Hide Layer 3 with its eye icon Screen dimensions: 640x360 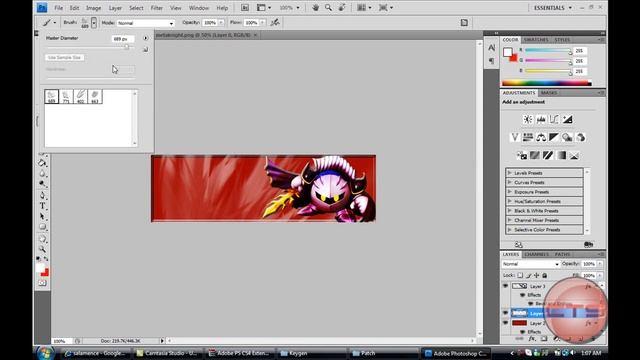tap(505, 286)
